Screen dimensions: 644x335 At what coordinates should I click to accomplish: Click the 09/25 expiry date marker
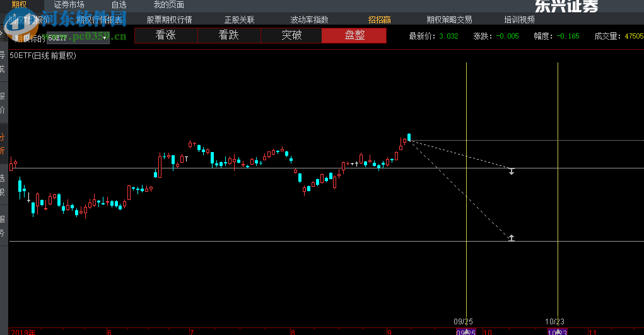pyautogui.click(x=465, y=331)
